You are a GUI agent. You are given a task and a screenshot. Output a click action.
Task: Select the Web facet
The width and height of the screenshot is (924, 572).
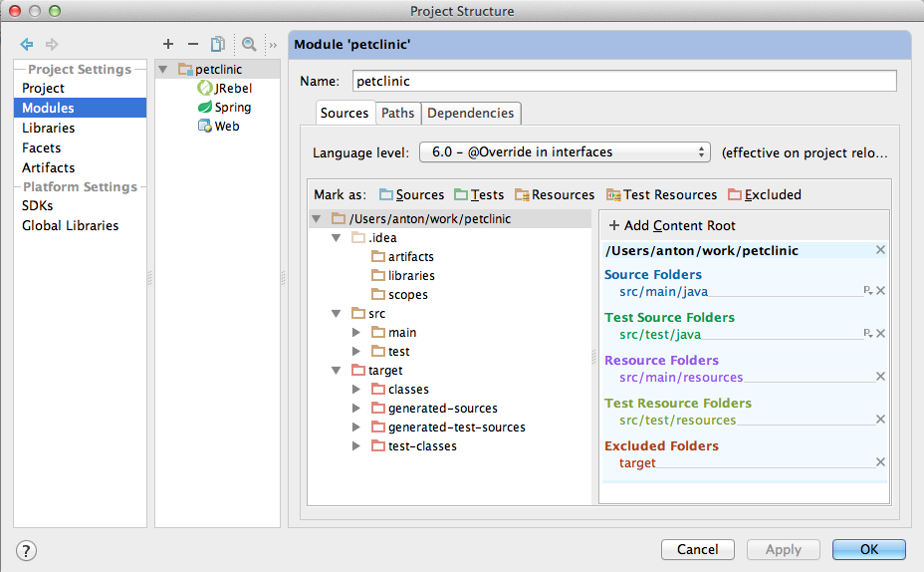click(x=219, y=126)
